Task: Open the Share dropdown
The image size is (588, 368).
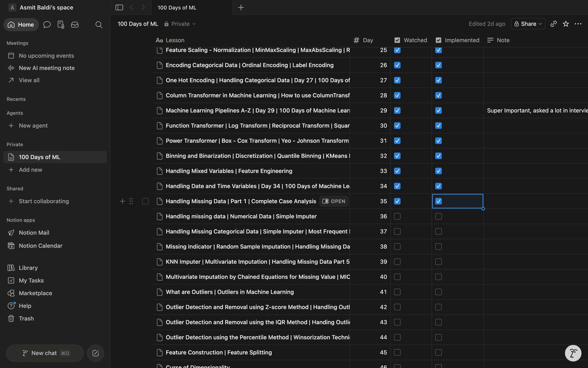Action: 528,24
